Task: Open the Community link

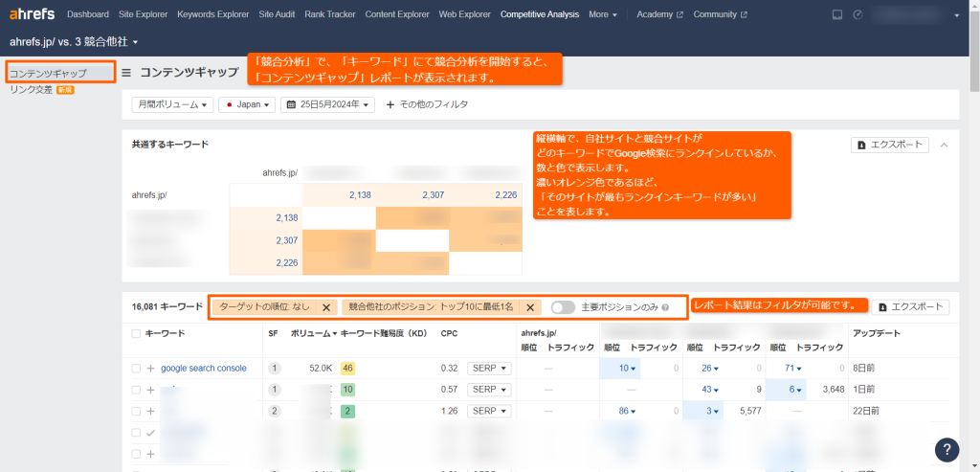Action: click(715, 14)
